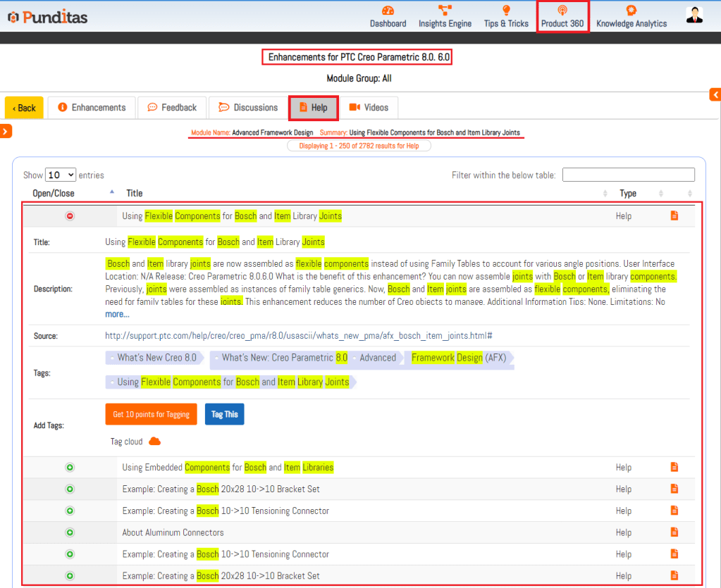Image resolution: width=721 pixels, height=588 pixels.
Task: Click the more... description link
Action: (117, 314)
